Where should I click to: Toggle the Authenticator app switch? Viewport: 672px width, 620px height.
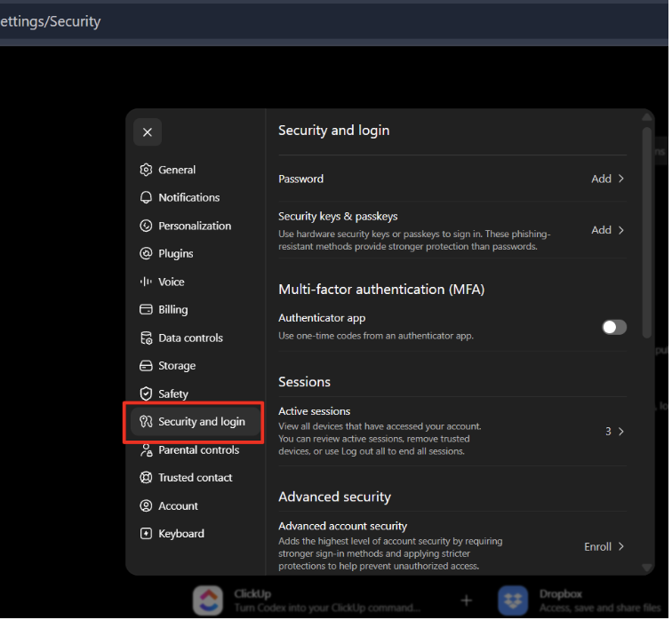615,329
